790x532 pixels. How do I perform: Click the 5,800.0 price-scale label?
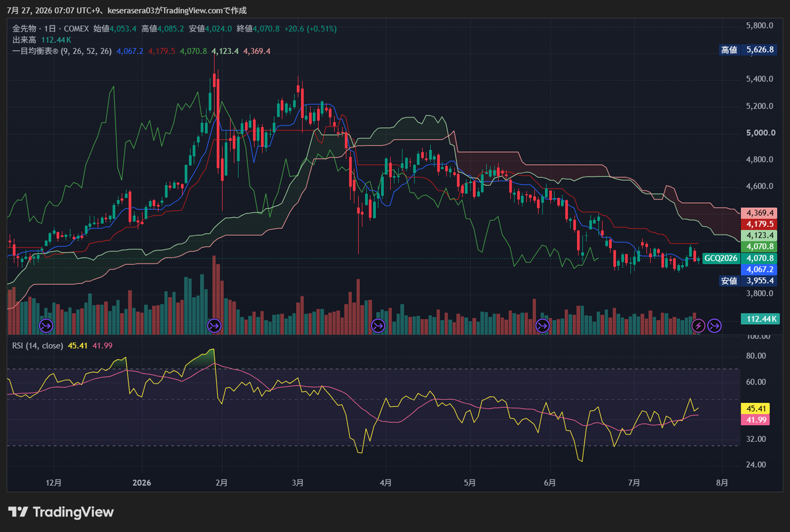(x=760, y=25)
